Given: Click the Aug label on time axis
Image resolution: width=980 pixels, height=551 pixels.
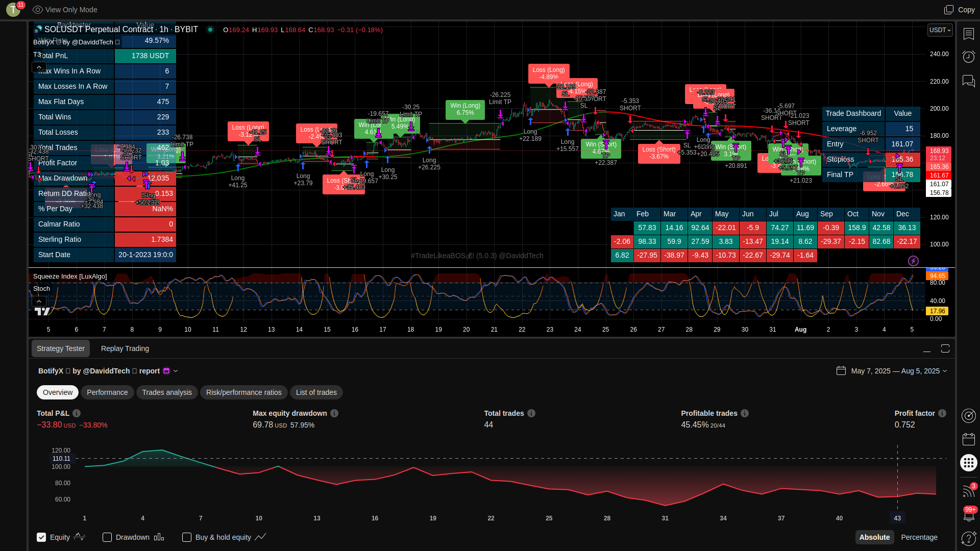Looking at the screenshot, I should tap(800, 330).
